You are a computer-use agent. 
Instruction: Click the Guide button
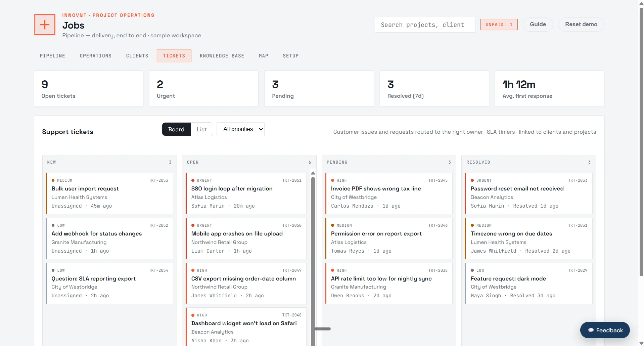[x=538, y=25]
